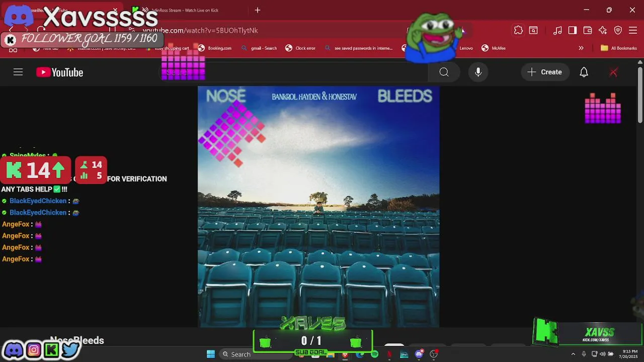Start voice search with the microphone icon
644x362 pixels.
(x=478, y=72)
